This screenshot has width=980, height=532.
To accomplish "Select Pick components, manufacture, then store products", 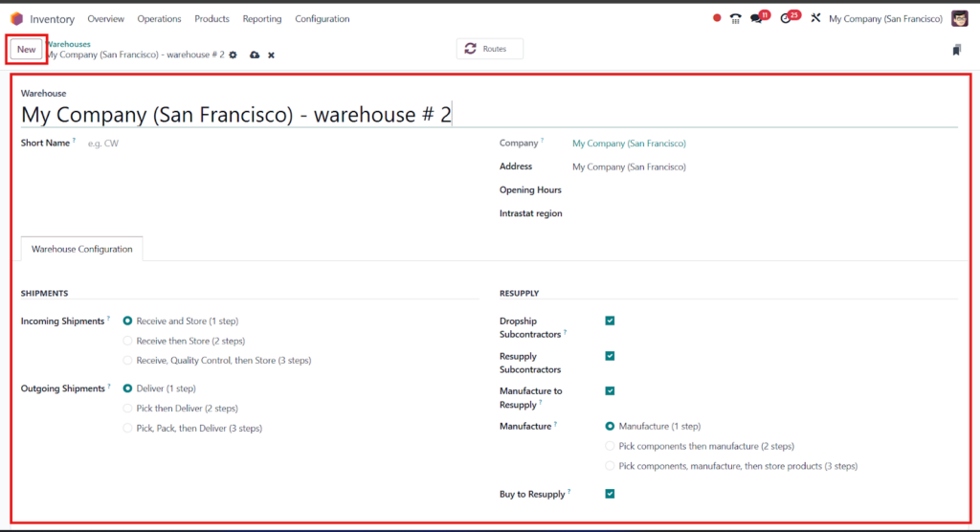I will coord(610,466).
